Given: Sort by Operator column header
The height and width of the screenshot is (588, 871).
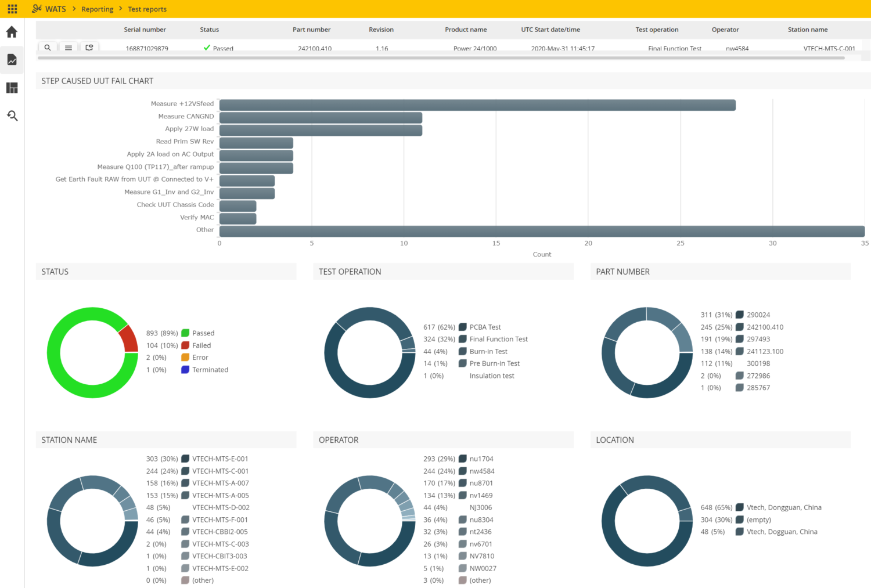Looking at the screenshot, I should tap(725, 30).
